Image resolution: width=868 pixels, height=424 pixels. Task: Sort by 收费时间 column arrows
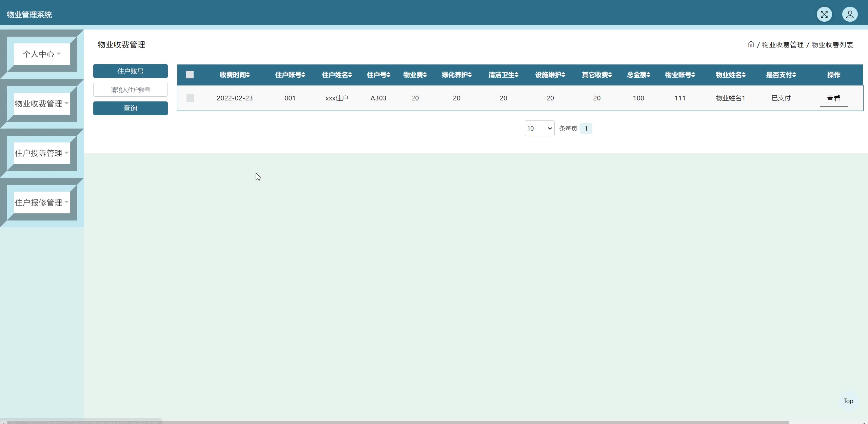pos(248,75)
